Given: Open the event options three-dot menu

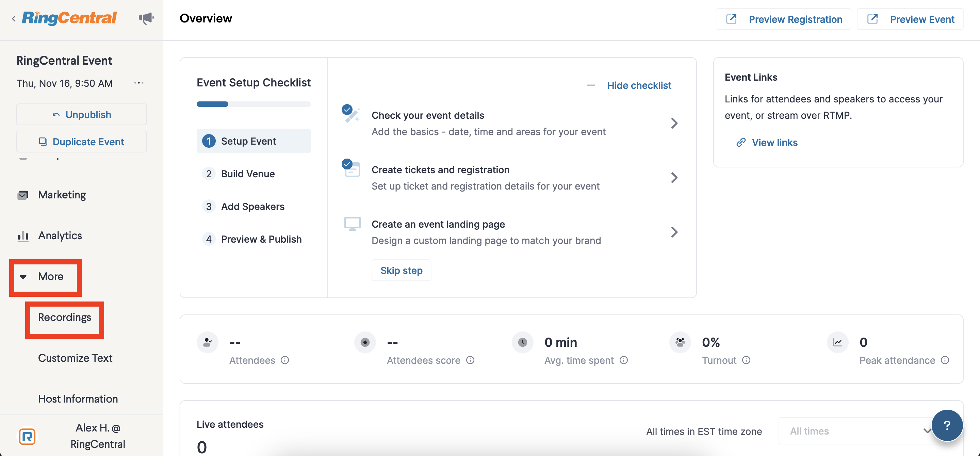Looking at the screenshot, I should coord(139,83).
